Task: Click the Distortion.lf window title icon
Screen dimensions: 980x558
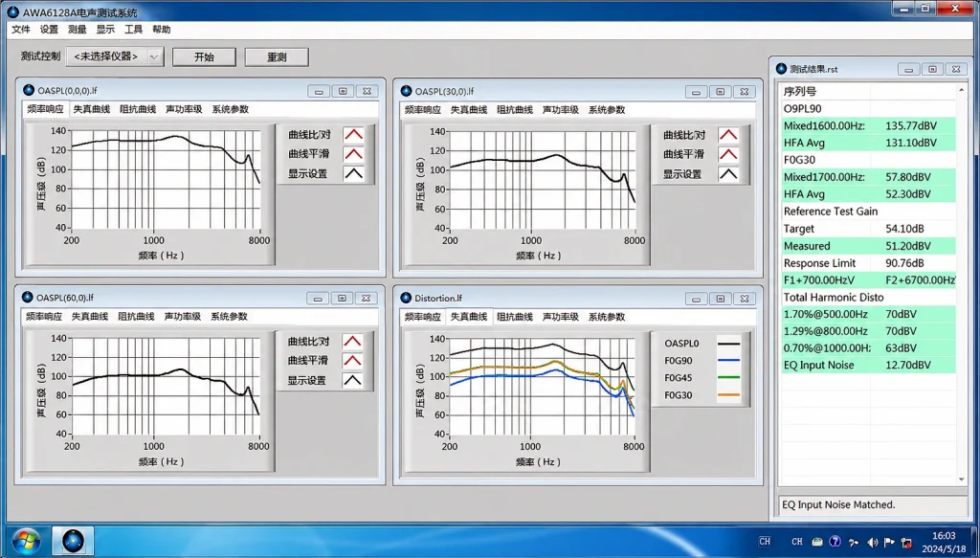Action: point(406,298)
